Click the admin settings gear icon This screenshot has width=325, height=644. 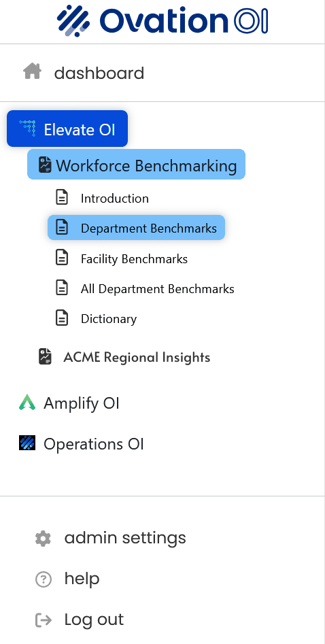43,538
